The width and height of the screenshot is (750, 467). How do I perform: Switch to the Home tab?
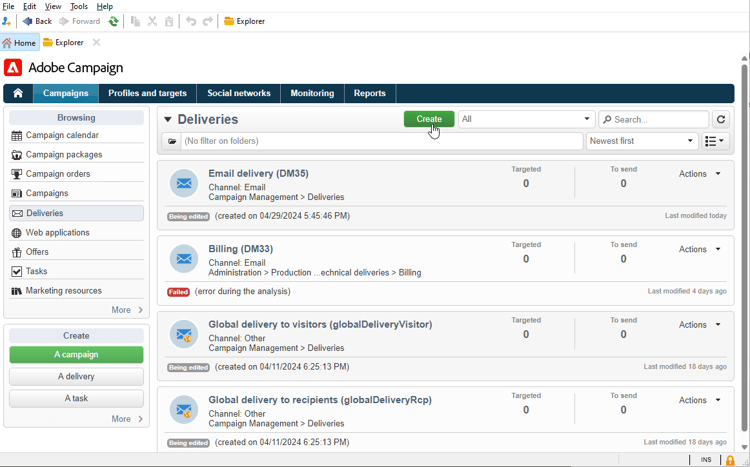click(20, 43)
